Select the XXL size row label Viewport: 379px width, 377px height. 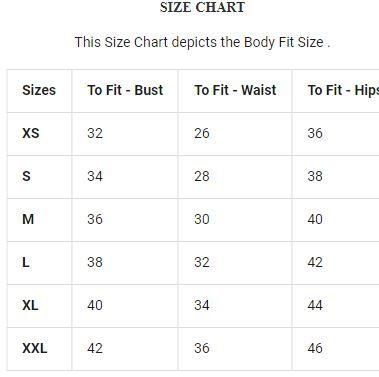point(35,348)
